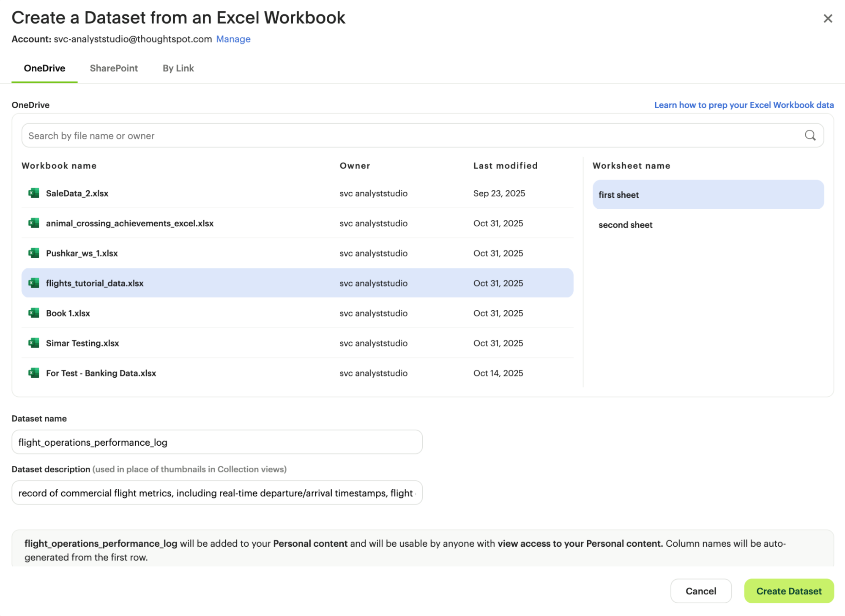Switch to the SharePoint tab
Viewport: 845px width, 616px height.
[113, 68]
